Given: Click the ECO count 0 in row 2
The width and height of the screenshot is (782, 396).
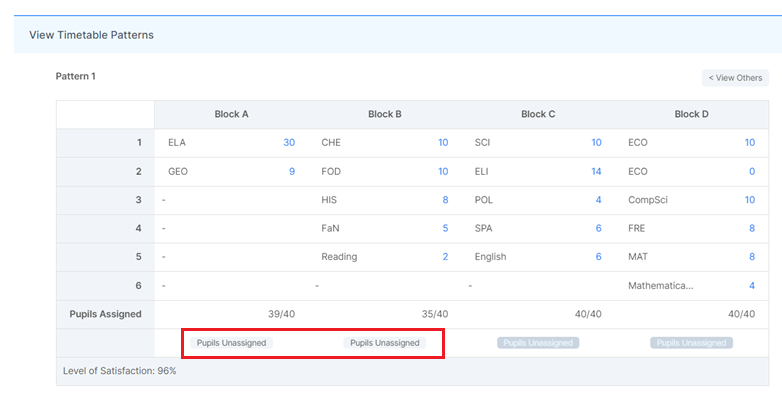Looking at the screenshot, I should click(752, 172).
